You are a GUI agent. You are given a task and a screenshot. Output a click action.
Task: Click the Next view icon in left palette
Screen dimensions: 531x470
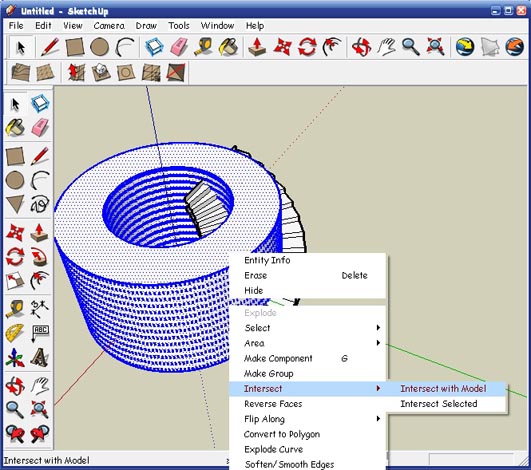pos(40,434)
